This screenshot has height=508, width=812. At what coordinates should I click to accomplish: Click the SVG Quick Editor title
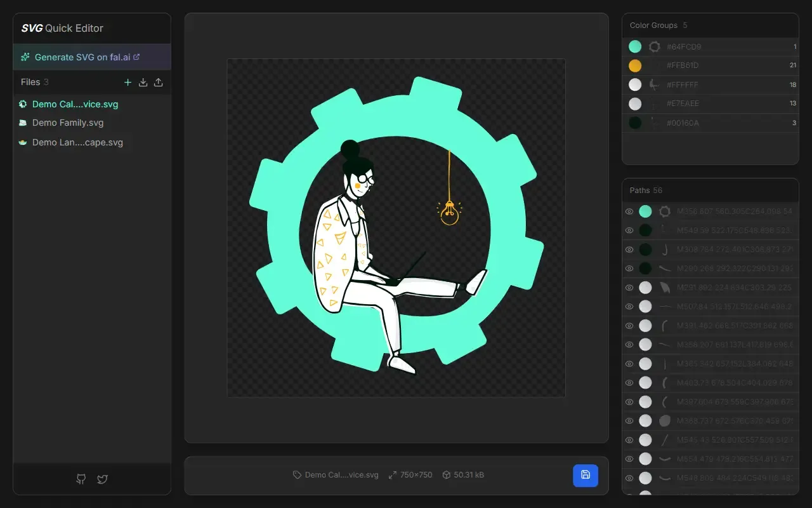[62, 28]
